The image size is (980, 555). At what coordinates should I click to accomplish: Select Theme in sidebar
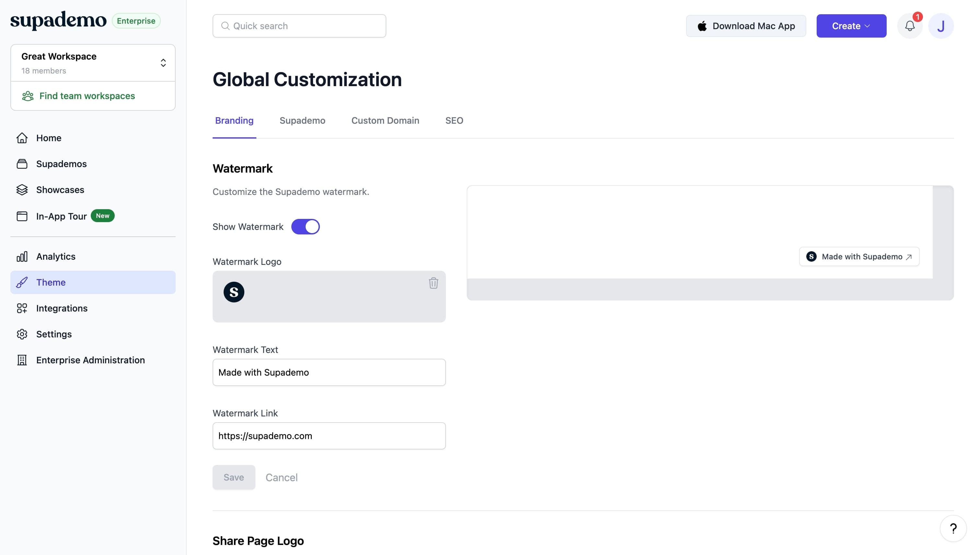93,282
